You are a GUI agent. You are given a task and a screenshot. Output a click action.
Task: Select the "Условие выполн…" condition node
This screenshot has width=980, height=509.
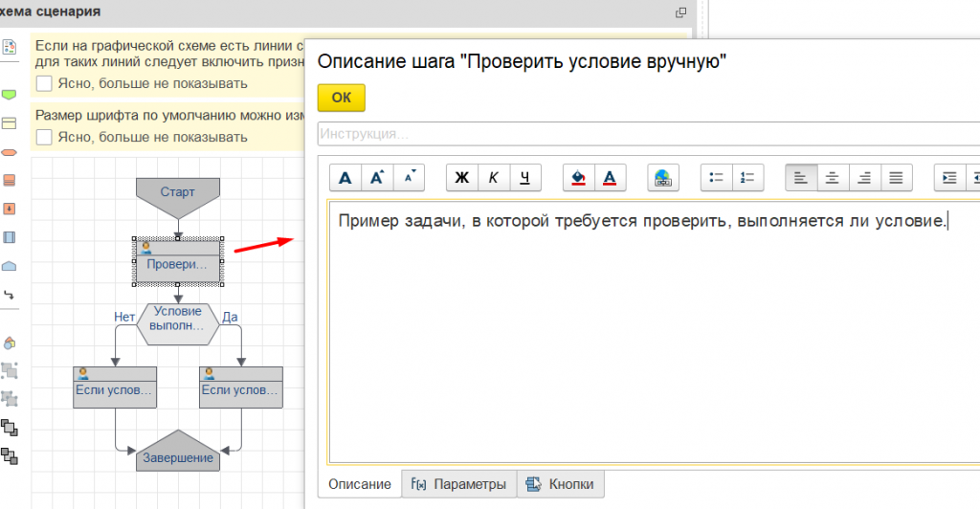click(x=178, y=324)
